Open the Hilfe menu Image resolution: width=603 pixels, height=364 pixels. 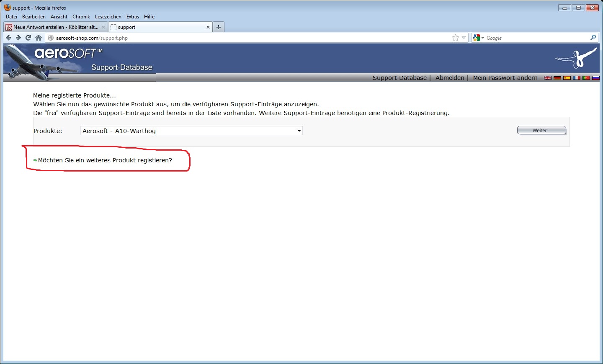(149, 17)
